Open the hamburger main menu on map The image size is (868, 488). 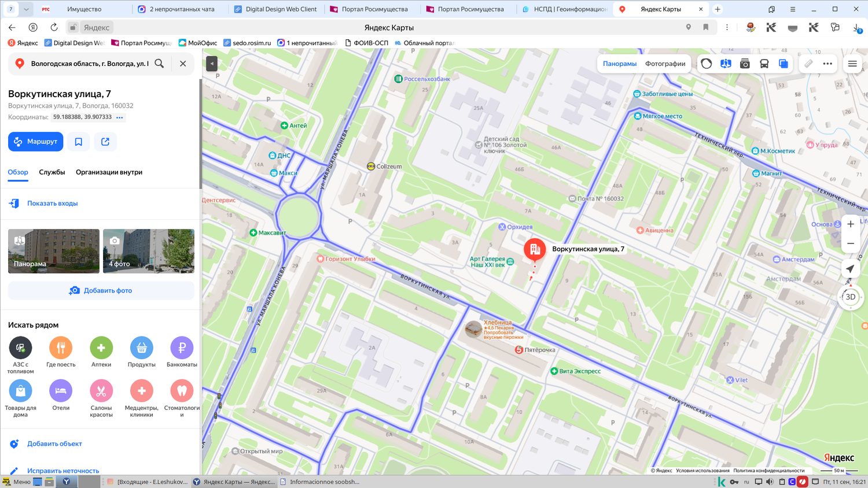pos(852,64)
